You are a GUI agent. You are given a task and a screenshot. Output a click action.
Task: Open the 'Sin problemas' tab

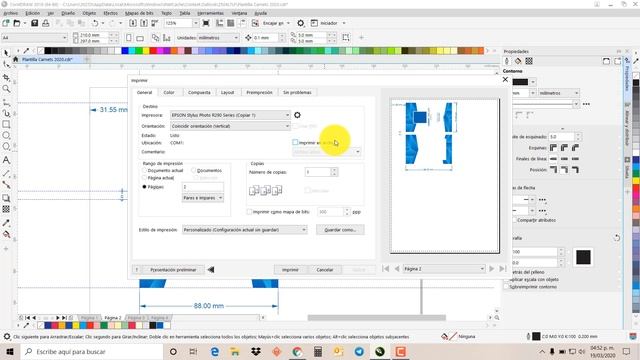point(297,93)
